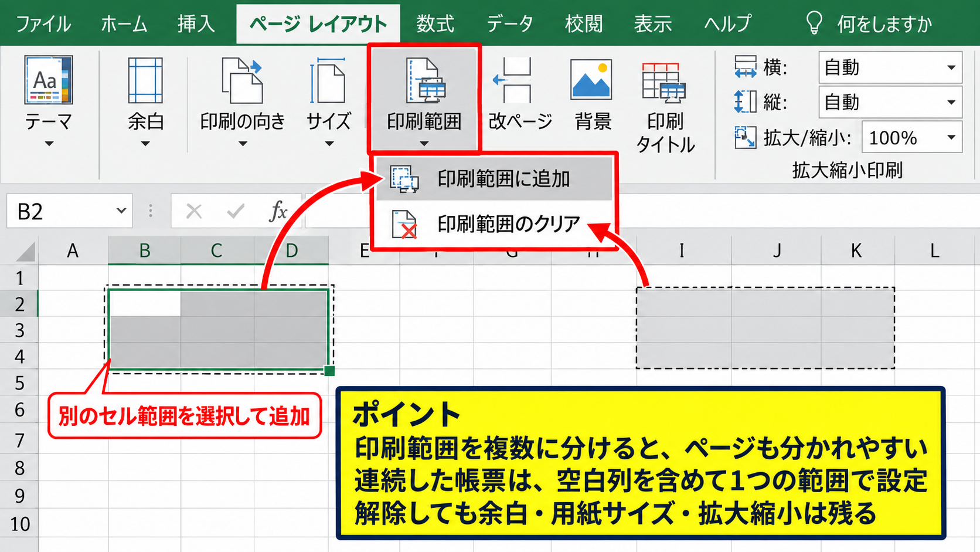Select column C header
The image size is (980, 552).
pos(217,251)
